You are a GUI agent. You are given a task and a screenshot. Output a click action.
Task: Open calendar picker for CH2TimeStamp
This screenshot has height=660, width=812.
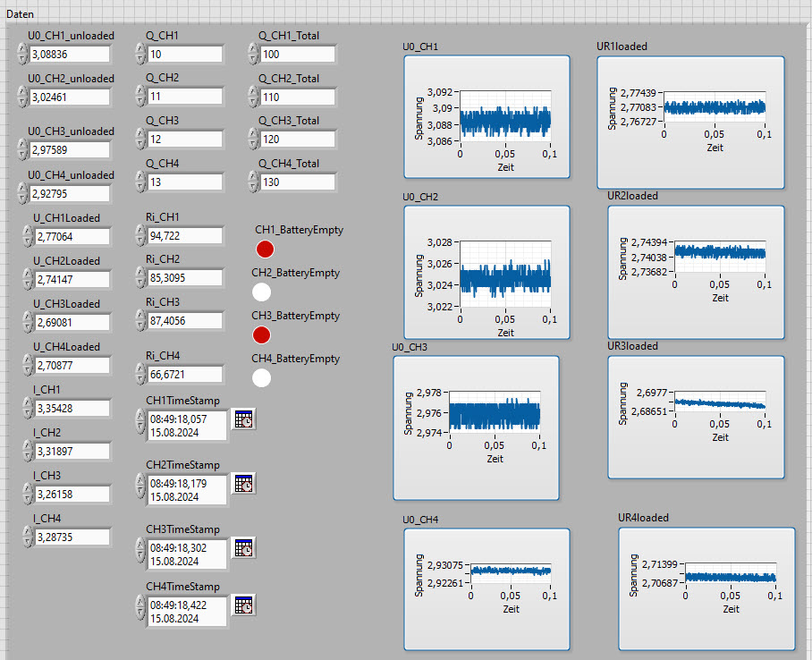(243, 483)
